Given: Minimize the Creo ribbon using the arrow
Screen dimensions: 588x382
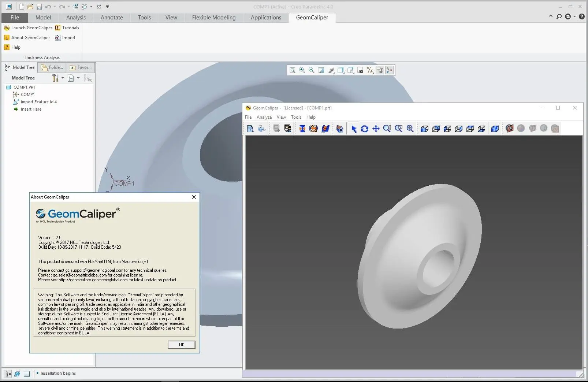Looking at the screenshot, I should coord(551,16).
